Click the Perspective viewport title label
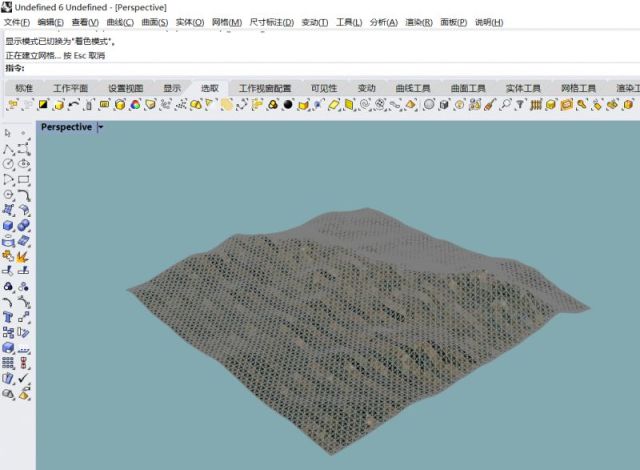 [67, 127]
